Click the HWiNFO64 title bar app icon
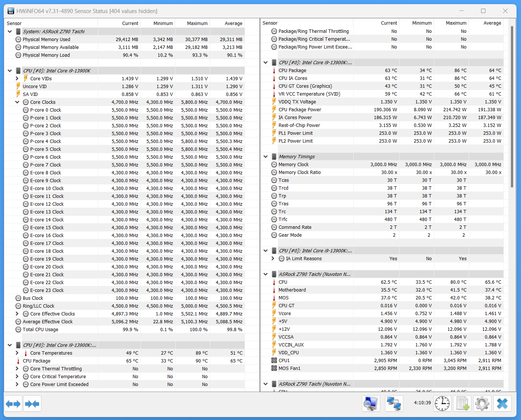521x420 pixels. (11, 11)
